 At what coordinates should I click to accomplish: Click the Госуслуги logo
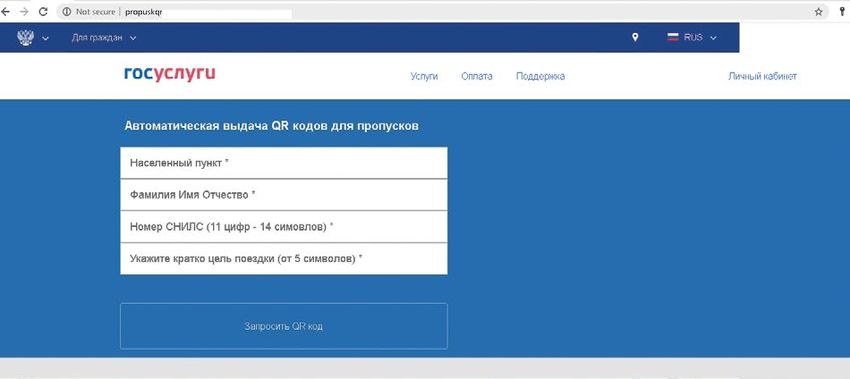[170, 74]
